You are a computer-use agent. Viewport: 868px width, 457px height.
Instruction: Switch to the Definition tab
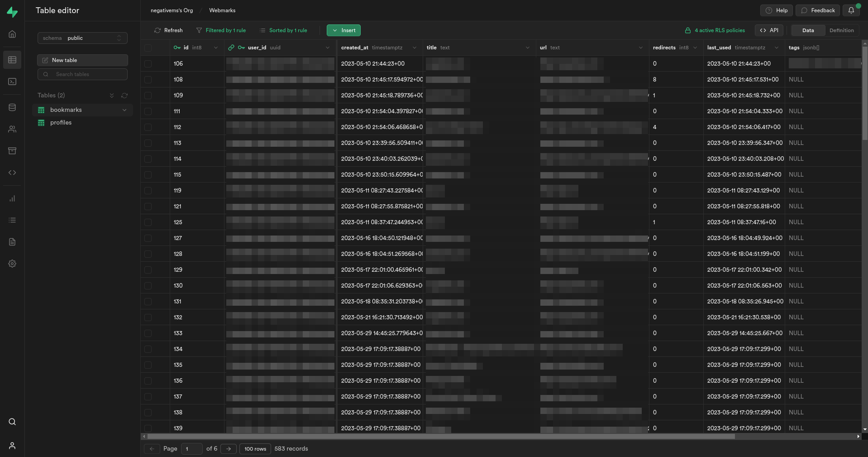(841, 30)
